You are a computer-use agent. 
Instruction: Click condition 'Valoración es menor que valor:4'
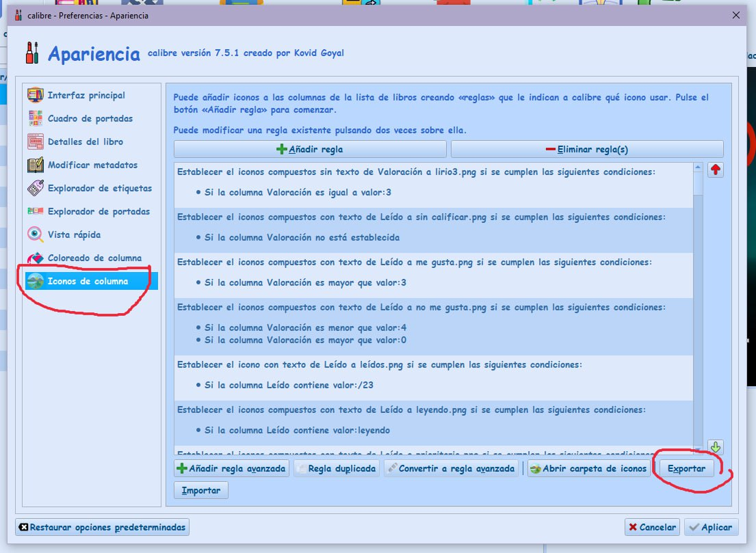tap(305, 327)
